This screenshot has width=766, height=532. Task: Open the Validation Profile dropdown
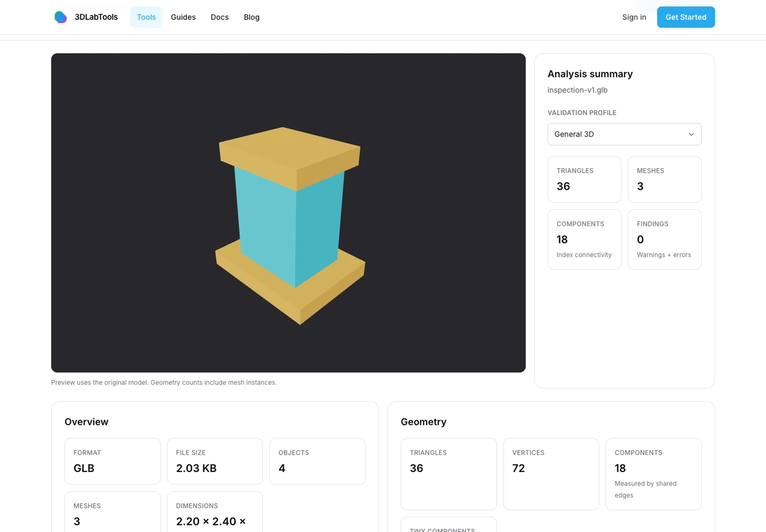[x=624, y=134]
